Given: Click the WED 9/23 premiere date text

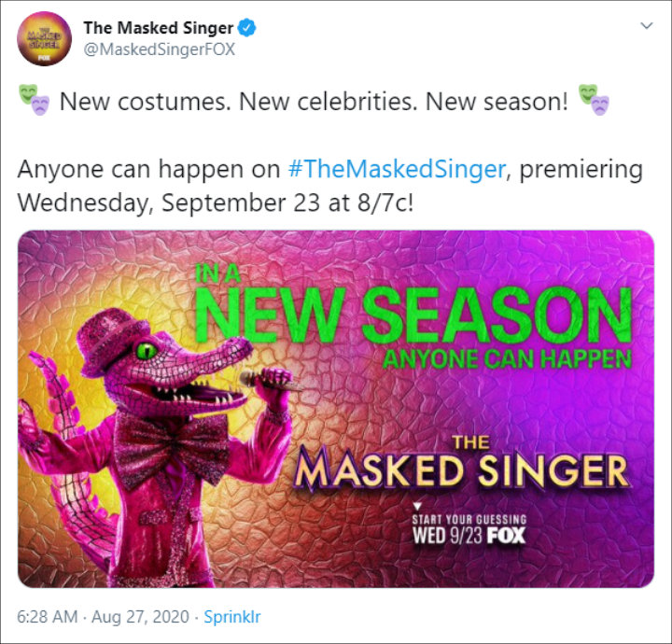Looking at the screenshot, I should coord(448,536).
